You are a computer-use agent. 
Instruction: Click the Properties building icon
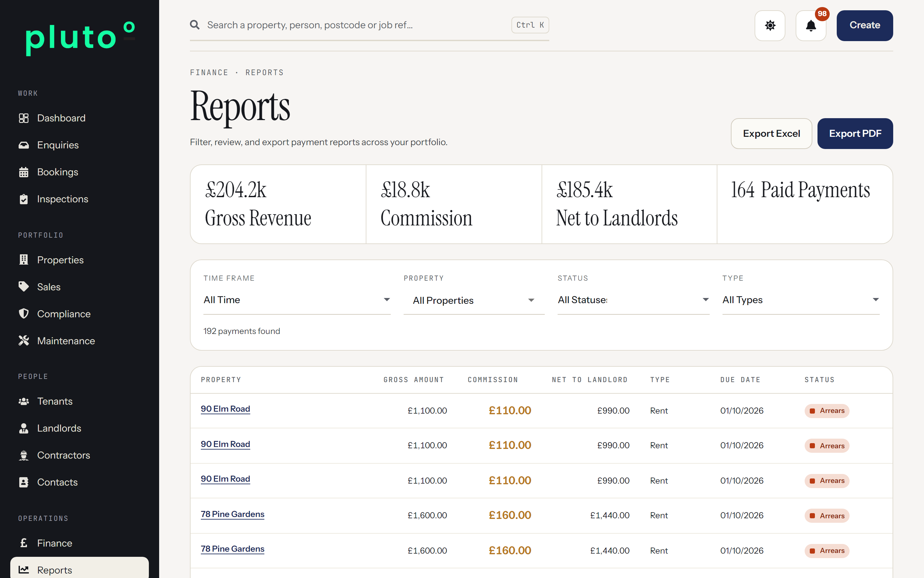24,259
